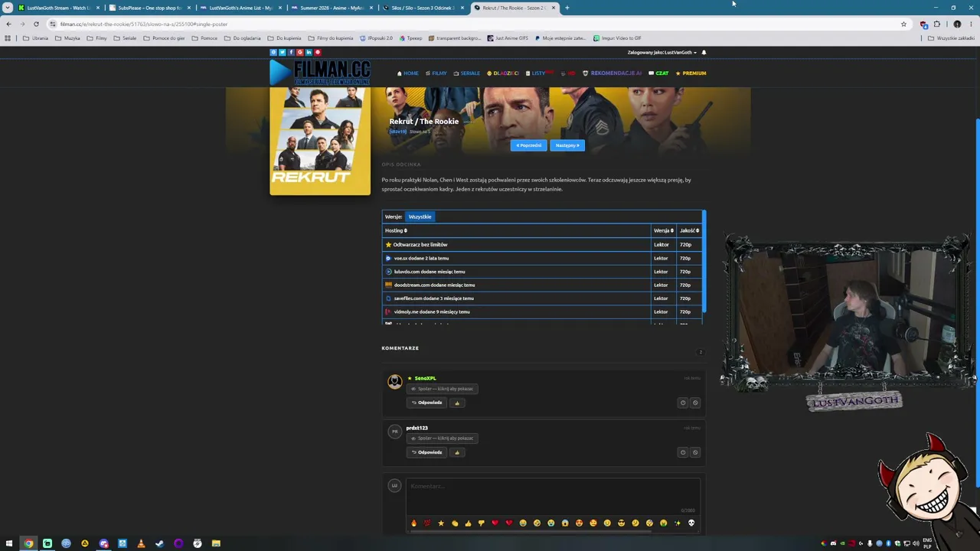Open the Google social icon in the header
Image resolution: width=980 pixels, height=551 pixels.
pos(299,52)
